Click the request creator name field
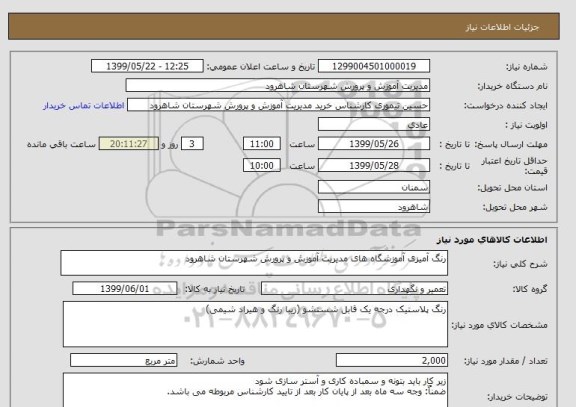The image size is (576, 407). tap(278, 105)
